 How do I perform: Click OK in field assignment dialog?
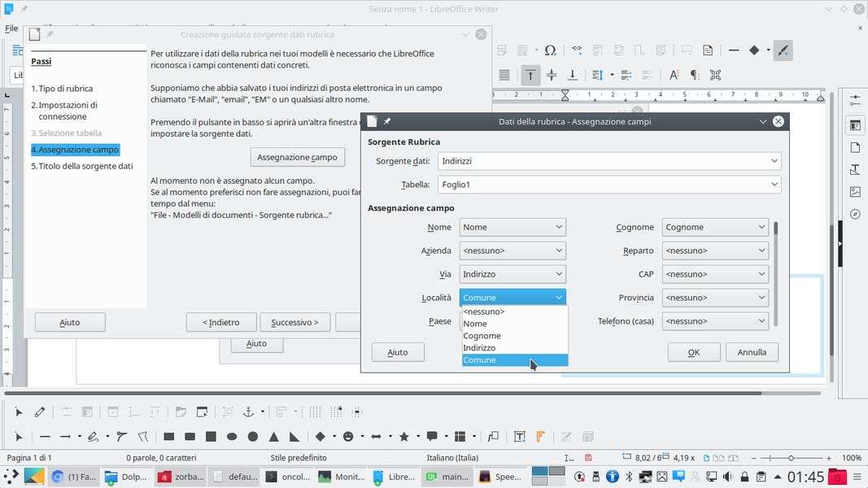pos(693,352)
